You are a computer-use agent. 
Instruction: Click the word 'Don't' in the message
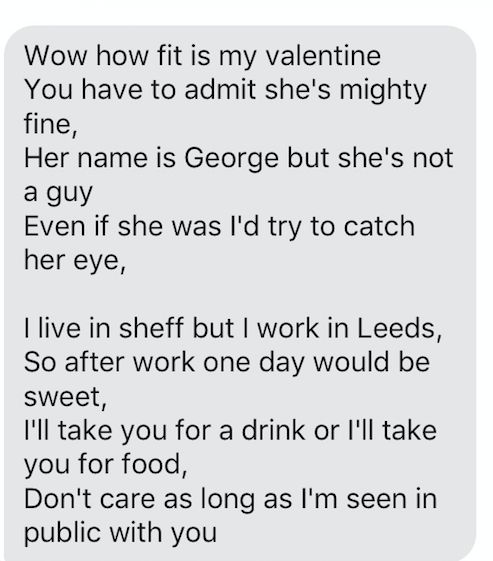[x=58, y=499]
